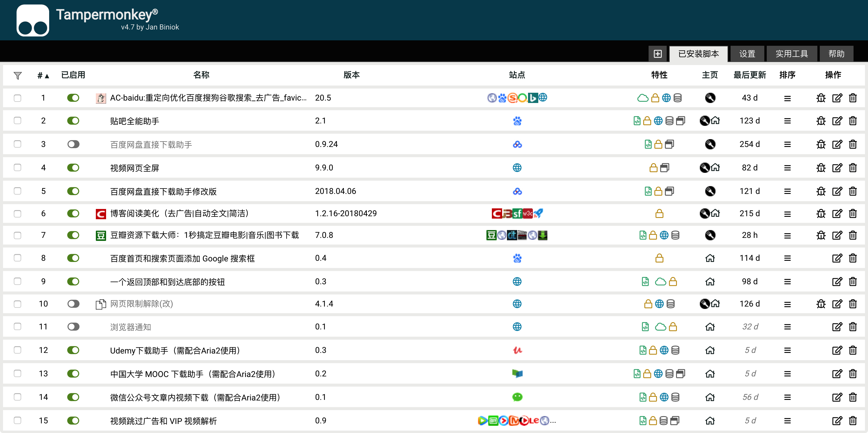
Task: Edit 一个返回顶部和到达底部的按钮 script
Action: (837, 282)
